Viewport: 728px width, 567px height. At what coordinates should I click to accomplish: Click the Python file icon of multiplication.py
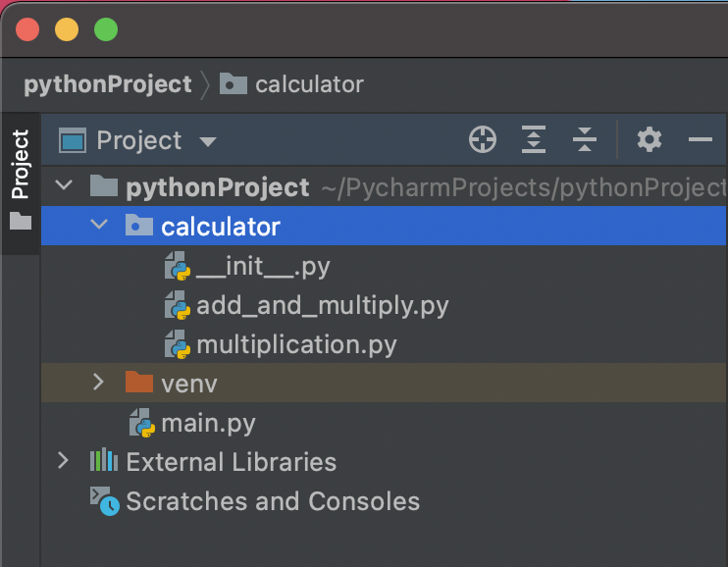click(177, 344)
